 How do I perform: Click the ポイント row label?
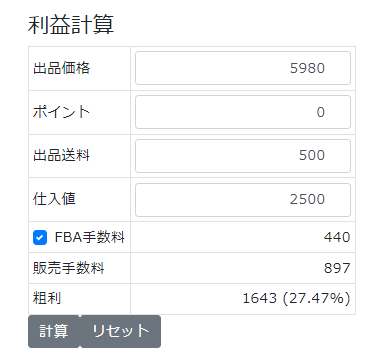pyautogui.click(x=62, y=112)
